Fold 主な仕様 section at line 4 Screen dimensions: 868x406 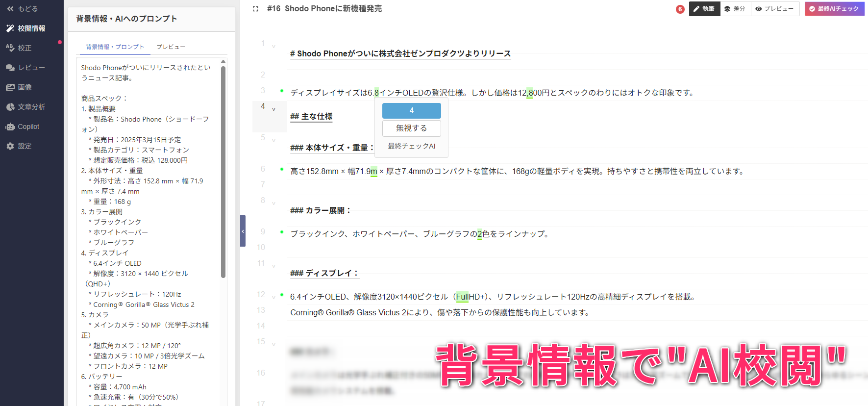pyautogui.click(x=273, y=109)
